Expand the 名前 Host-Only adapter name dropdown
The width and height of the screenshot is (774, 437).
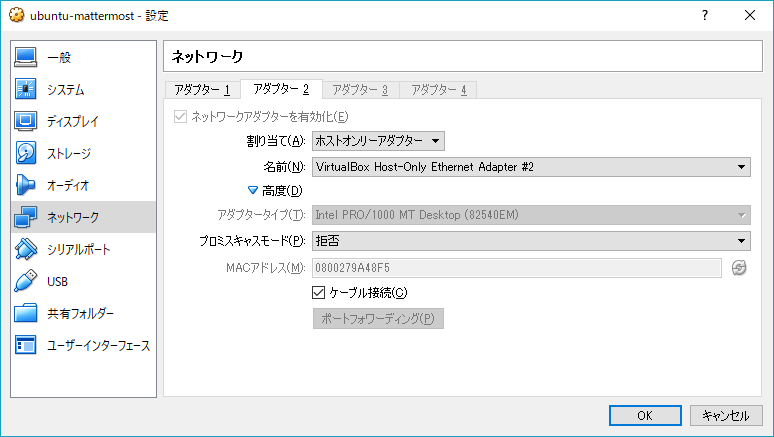(x=531, y=167)
